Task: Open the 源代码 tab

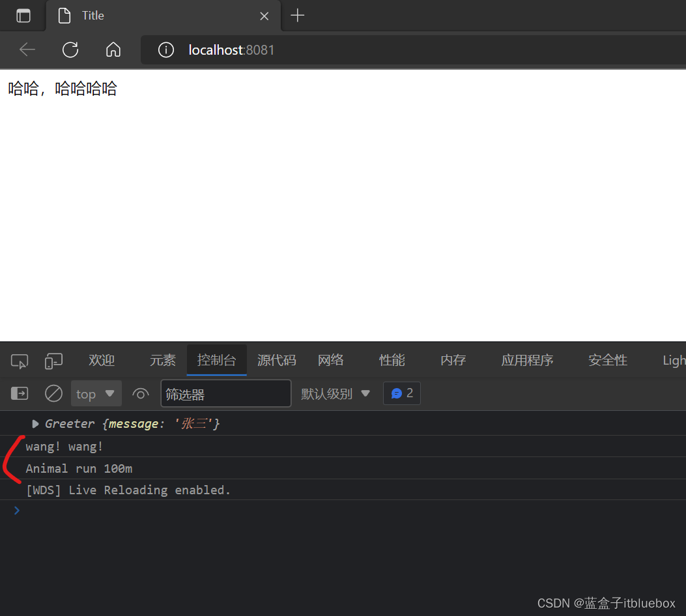Action: click(x=276, y=360)
